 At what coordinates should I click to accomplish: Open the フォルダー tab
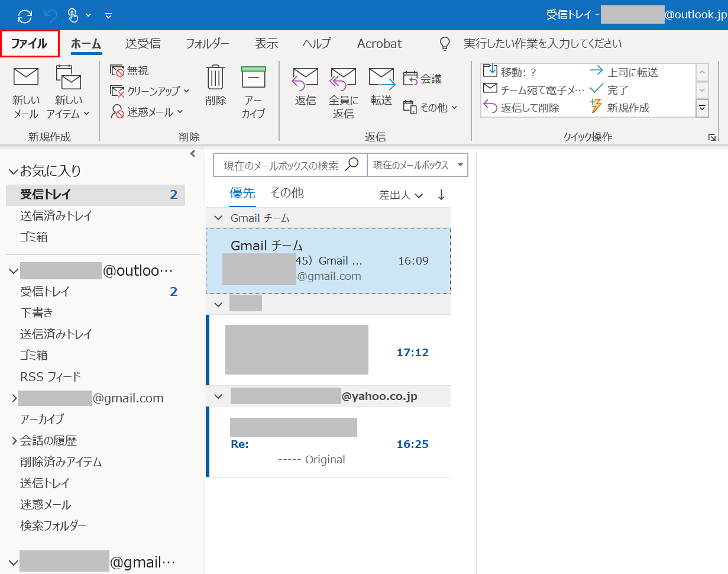tap(207, 44)
